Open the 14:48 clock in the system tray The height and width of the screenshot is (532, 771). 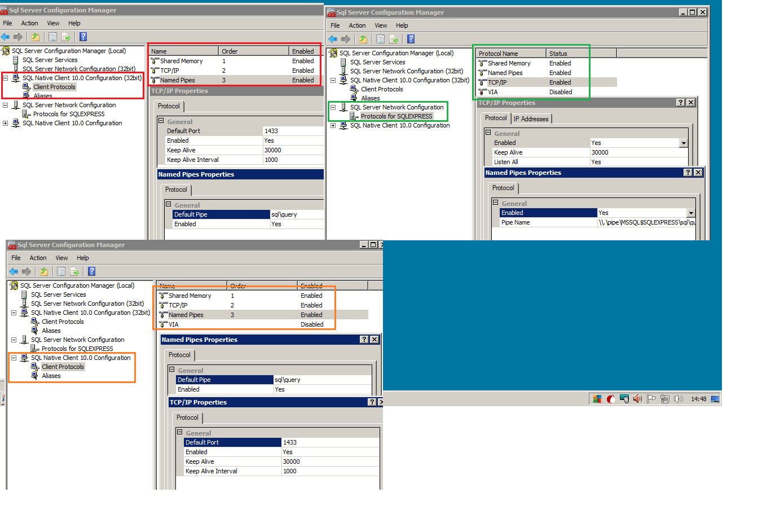699,399
